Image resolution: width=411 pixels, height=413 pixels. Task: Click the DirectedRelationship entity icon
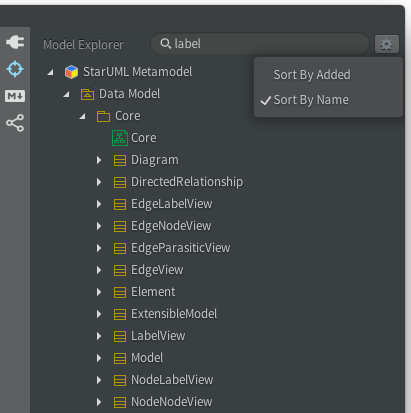point(120,182)
